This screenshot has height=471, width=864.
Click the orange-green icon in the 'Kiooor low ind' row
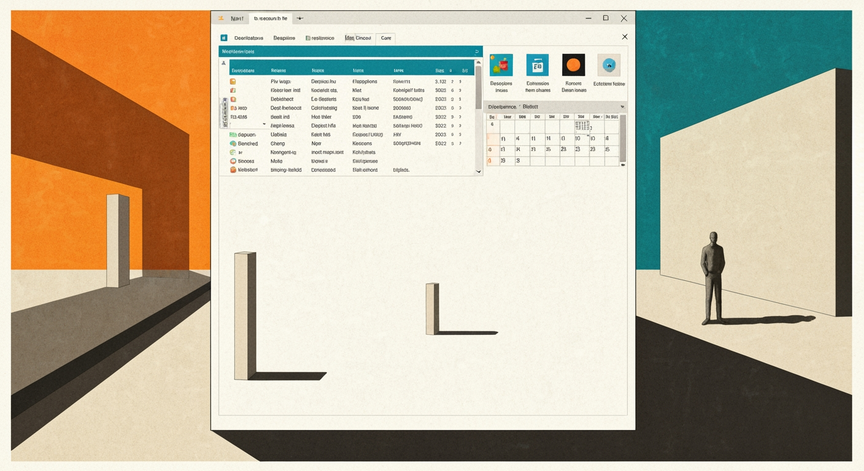tap(233, 90)
